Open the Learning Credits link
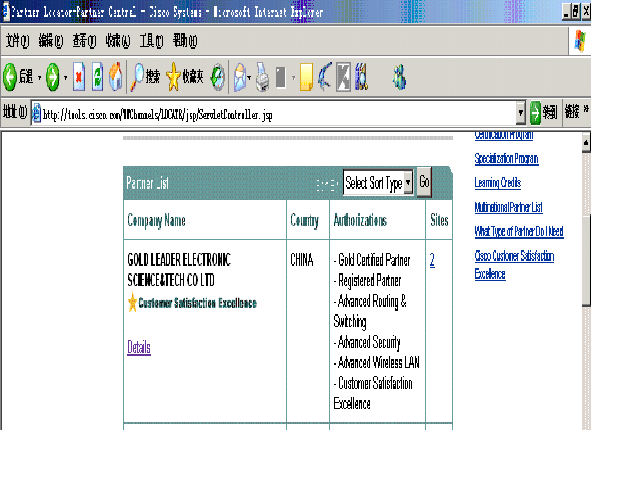The image size is (620, 477). [x=498, y=183]
